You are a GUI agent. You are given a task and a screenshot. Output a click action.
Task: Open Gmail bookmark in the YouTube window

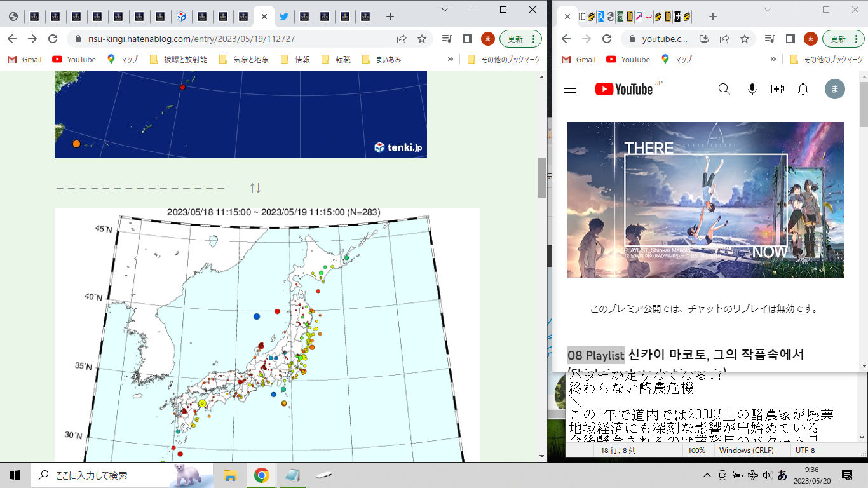click(578, 59)
